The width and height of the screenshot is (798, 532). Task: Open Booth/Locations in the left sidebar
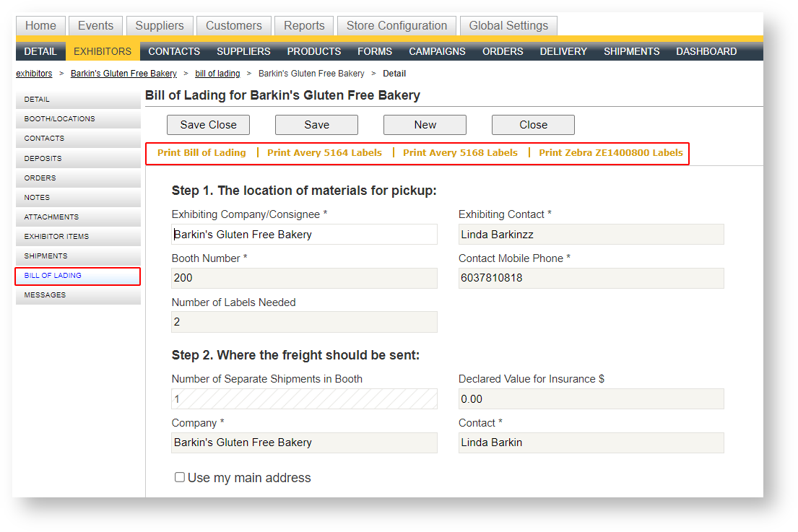tap(77, 119)
